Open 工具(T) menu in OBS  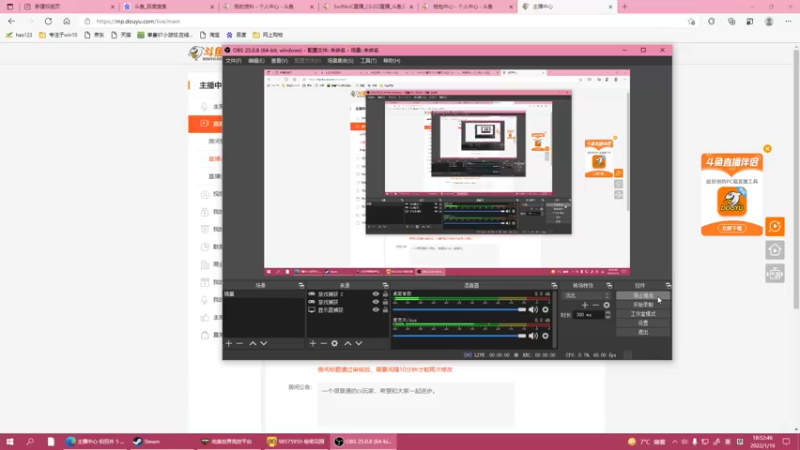[368, 61]
